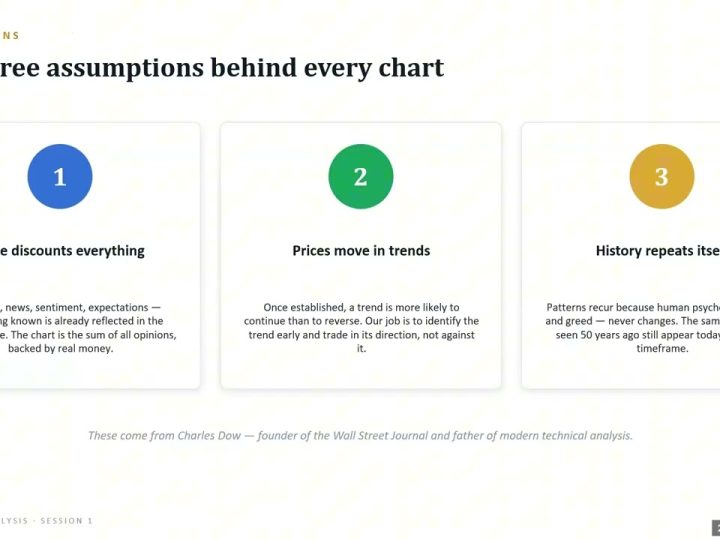Click "modern technical analysis" in the footnote
720x540 pixels.
(x=566, y=435)
